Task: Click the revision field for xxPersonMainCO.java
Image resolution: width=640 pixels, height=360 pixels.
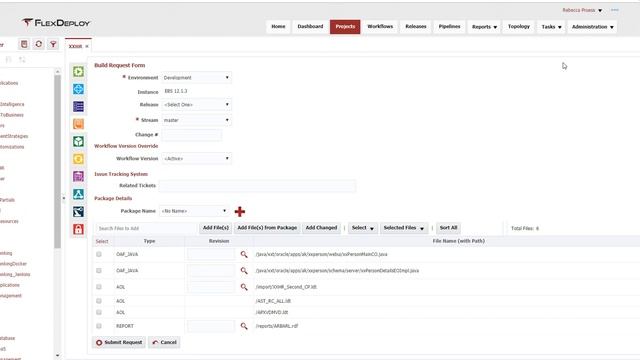Action: click(211, 254)
